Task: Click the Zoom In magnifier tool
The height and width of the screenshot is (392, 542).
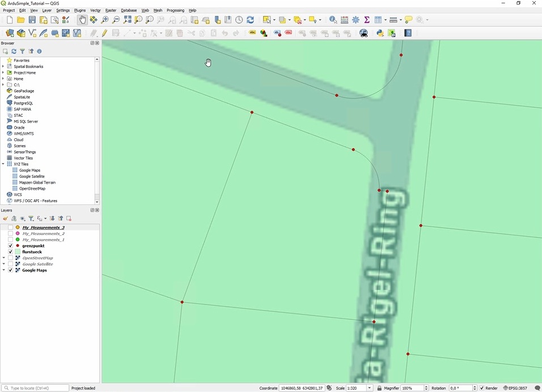Action: tap(105, 20)
